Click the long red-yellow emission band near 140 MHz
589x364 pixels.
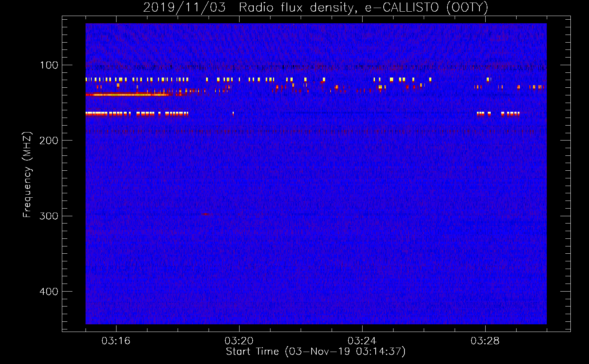click(127, 95)
